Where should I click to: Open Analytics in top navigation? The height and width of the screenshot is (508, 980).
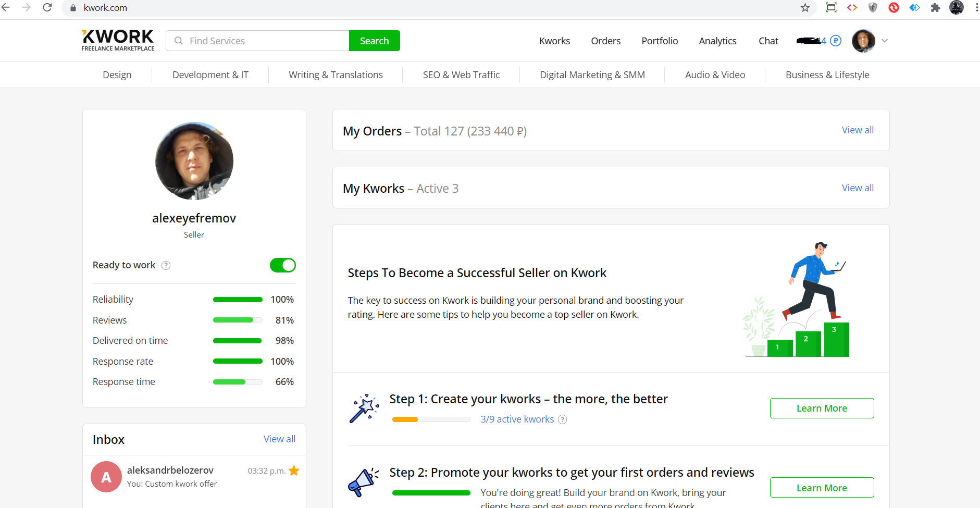click(x=717, y=41)
